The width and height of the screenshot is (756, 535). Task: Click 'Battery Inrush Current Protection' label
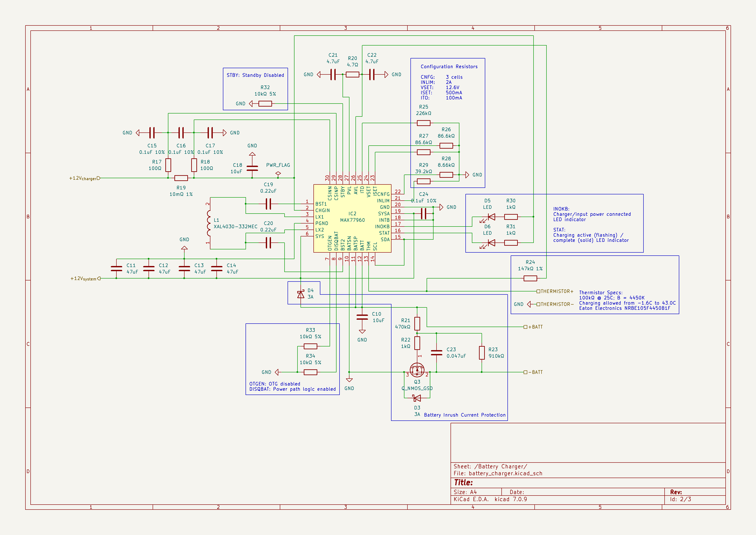465,415
